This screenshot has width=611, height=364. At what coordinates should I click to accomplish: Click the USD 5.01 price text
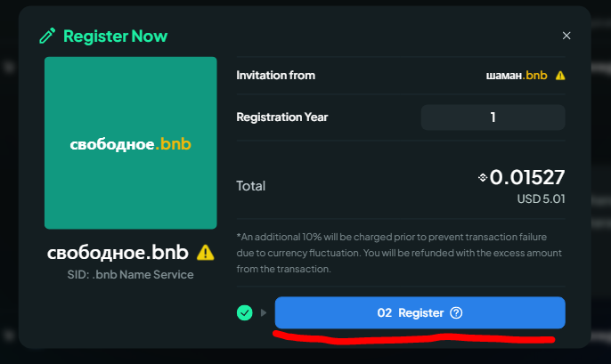541,199
